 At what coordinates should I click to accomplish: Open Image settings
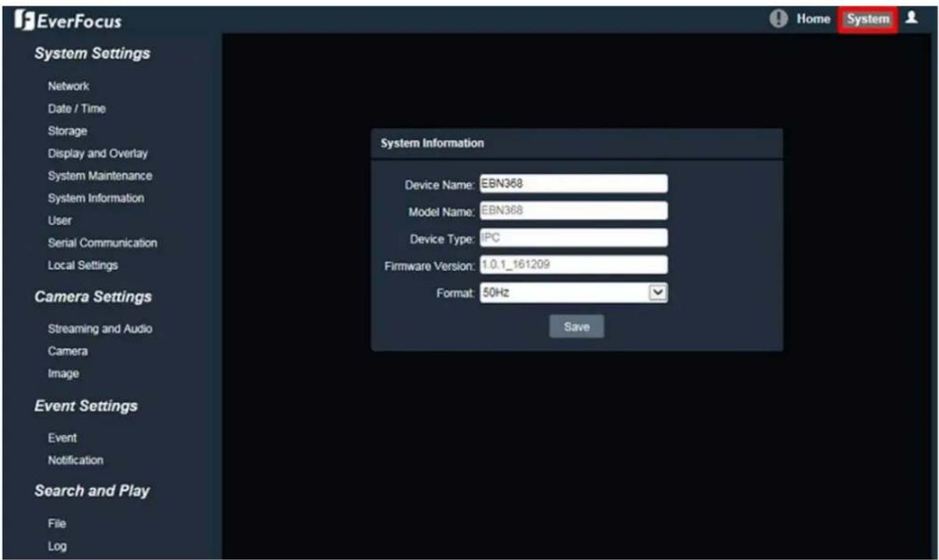click(63, 374)
